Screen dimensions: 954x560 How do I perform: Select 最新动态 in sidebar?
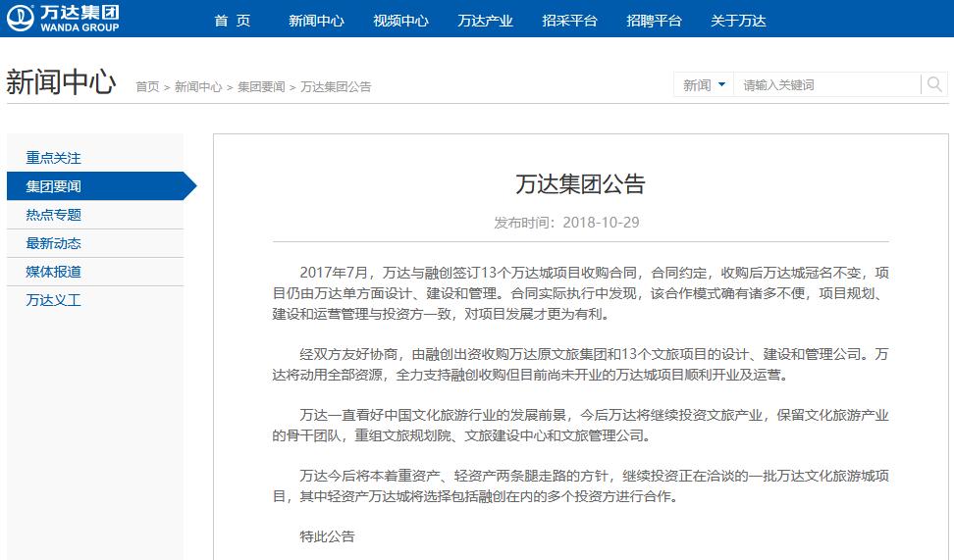pos(53,243)
